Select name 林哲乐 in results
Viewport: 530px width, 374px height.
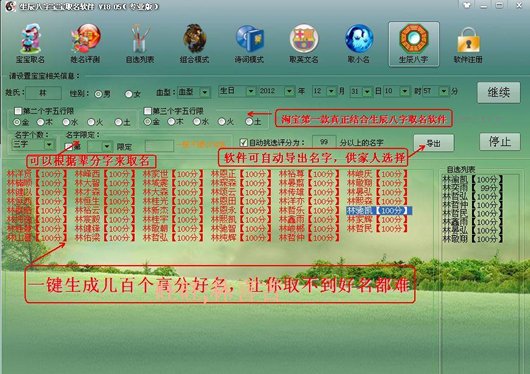(x=309, y=210)
